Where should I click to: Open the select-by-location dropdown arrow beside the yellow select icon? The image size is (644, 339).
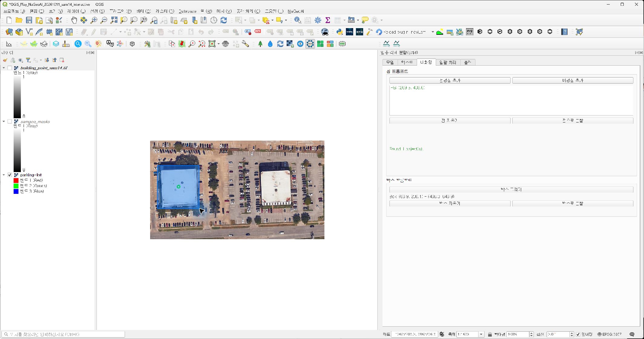point(286,20)
